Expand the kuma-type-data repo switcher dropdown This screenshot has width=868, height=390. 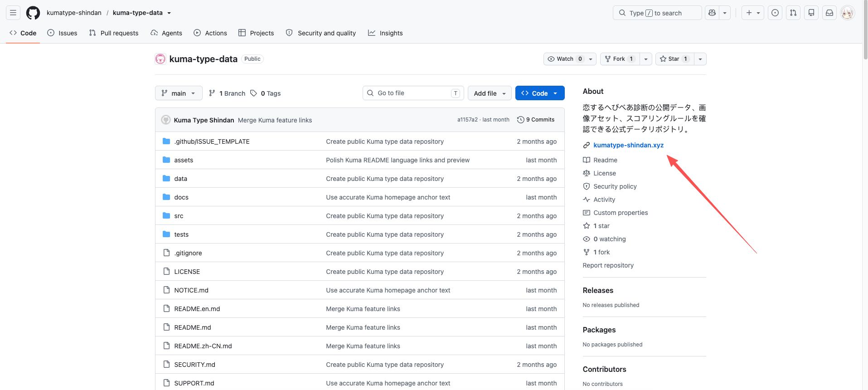pos(169,13)
